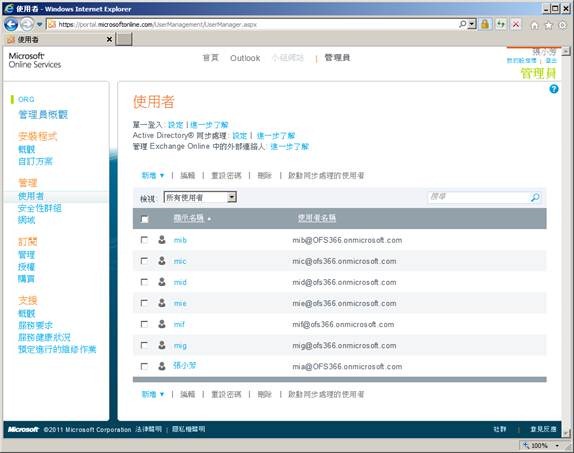The width and height of the screenshot is (574, 453).
Task: Open 服務健康狀況 in sidebar
Action: tap(44, 337)
